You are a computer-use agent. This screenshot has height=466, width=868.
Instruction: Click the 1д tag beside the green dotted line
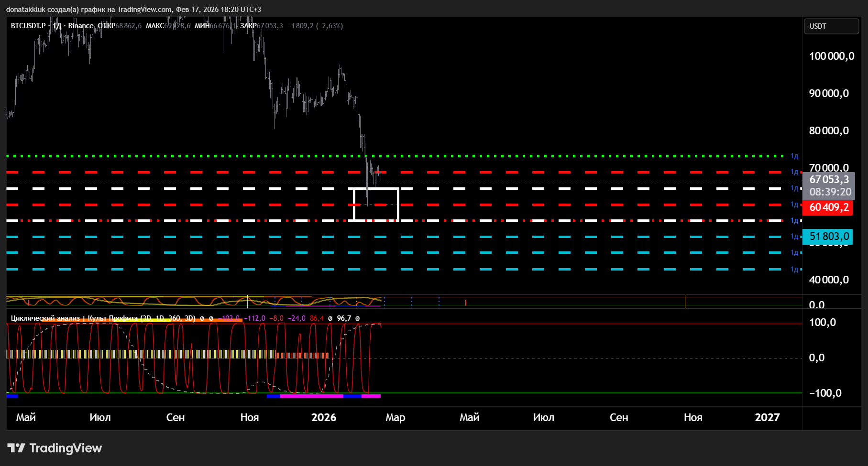tap(794, 156)
